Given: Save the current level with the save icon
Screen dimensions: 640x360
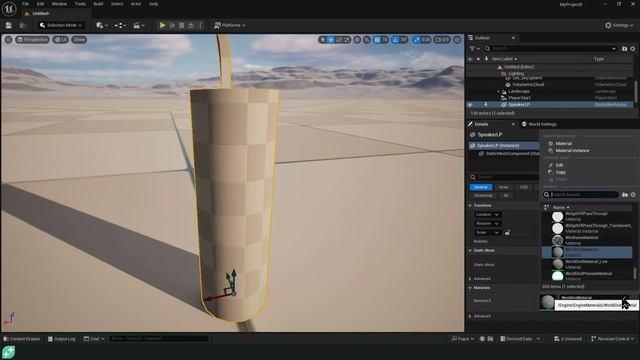Looking at the screenshot, I should pos(9,25).
